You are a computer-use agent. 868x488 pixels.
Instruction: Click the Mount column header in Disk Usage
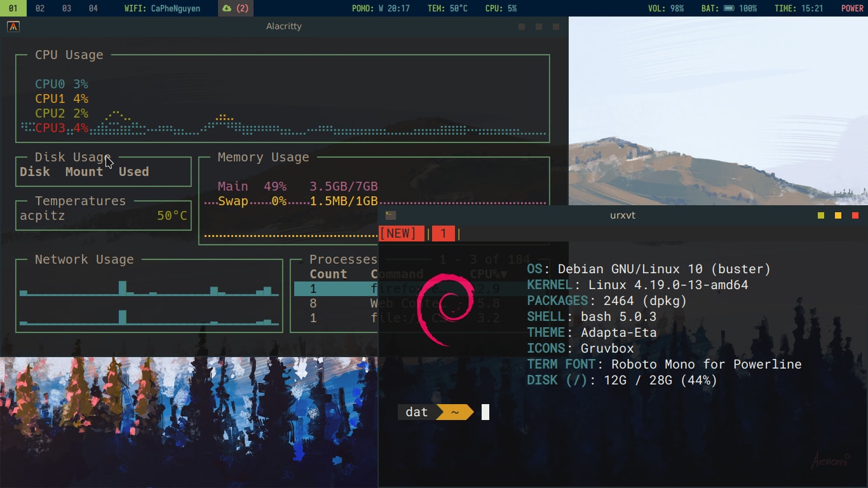click(84, 172)
